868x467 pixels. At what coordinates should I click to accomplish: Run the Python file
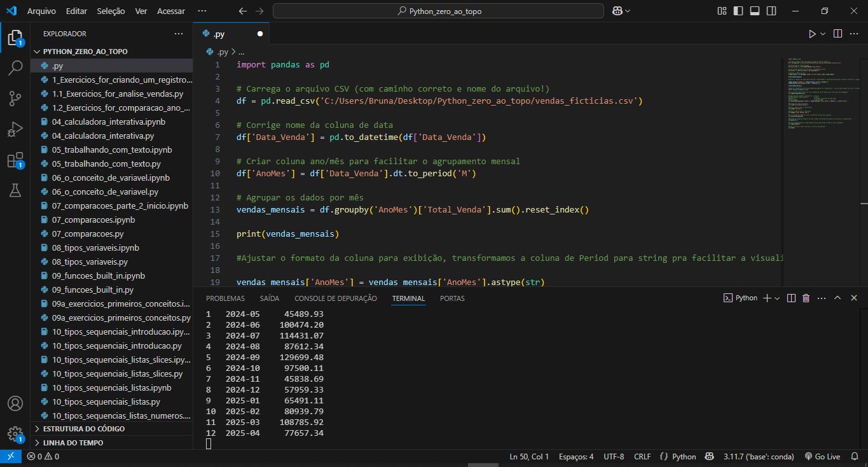[x=814, y=33]
